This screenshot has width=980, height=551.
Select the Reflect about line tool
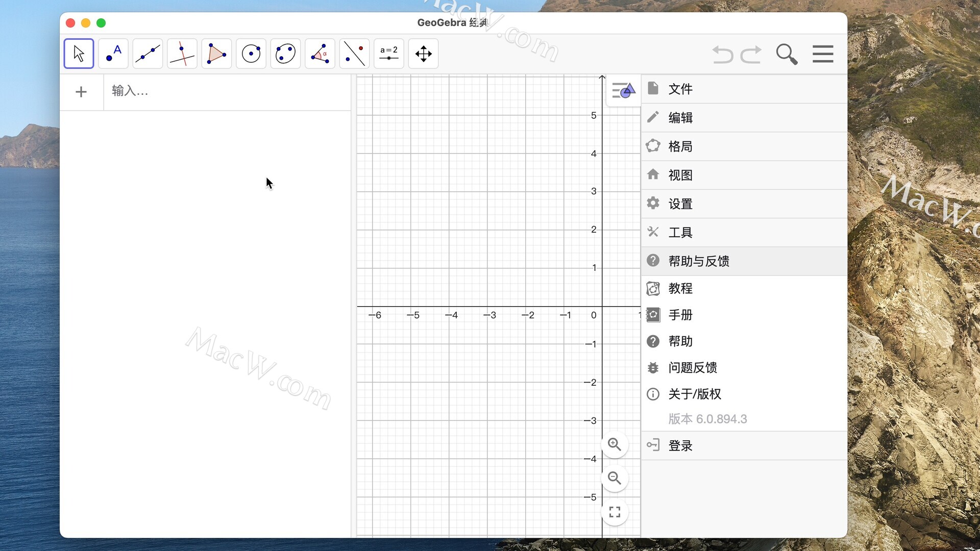point(354,54)
